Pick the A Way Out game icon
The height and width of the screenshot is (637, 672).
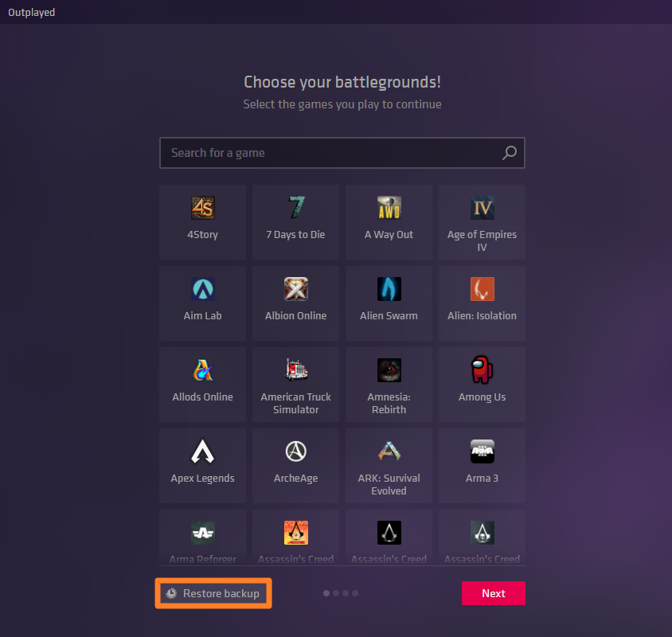click(389, 208)
